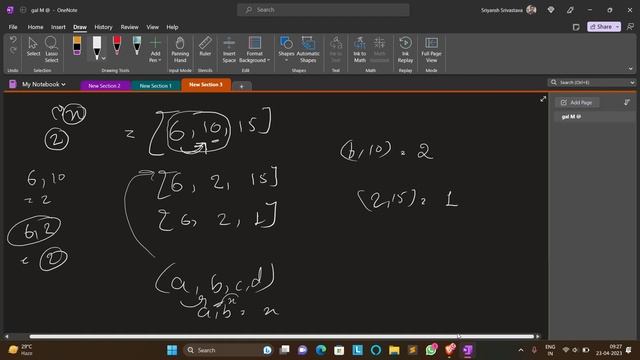Click the Add Page button

(576, 102)
